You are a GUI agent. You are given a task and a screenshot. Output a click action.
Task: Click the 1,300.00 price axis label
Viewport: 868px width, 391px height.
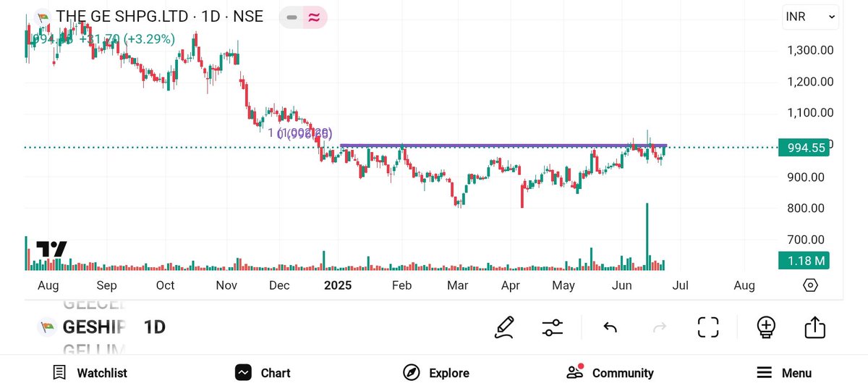pos(810,50)
